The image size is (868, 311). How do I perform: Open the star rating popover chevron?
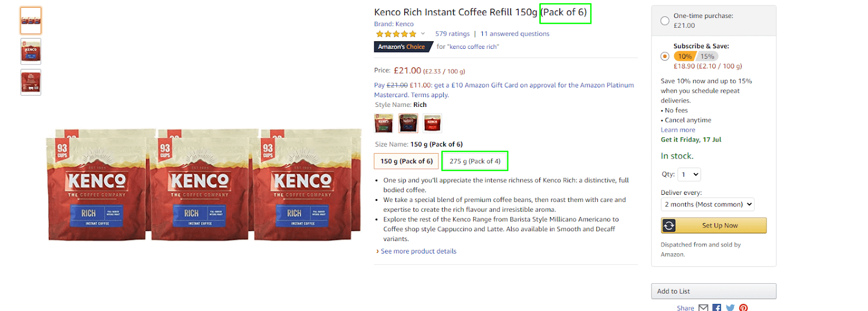423,34
